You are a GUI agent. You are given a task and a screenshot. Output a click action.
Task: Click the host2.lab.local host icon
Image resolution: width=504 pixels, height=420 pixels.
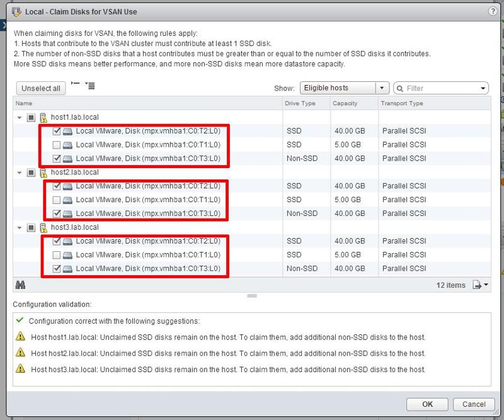tap(43, 173)
